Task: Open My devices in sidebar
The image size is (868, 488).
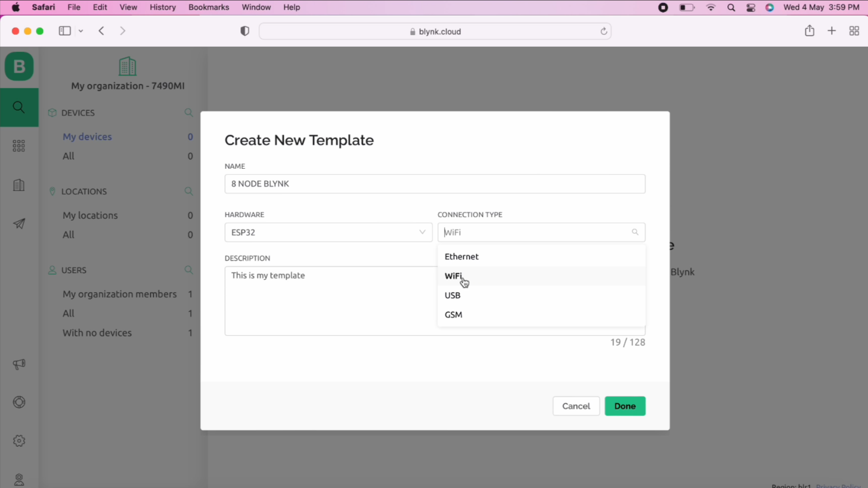Action: [87, 137]
